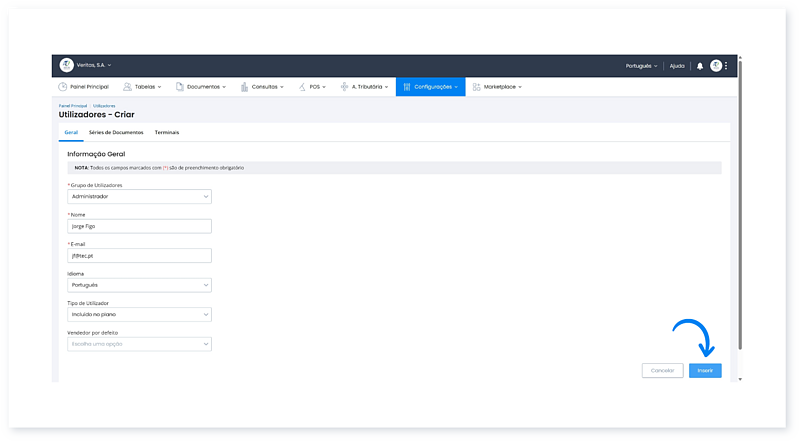Open the Vendedor por defeito dropdown

coord(139,344)
